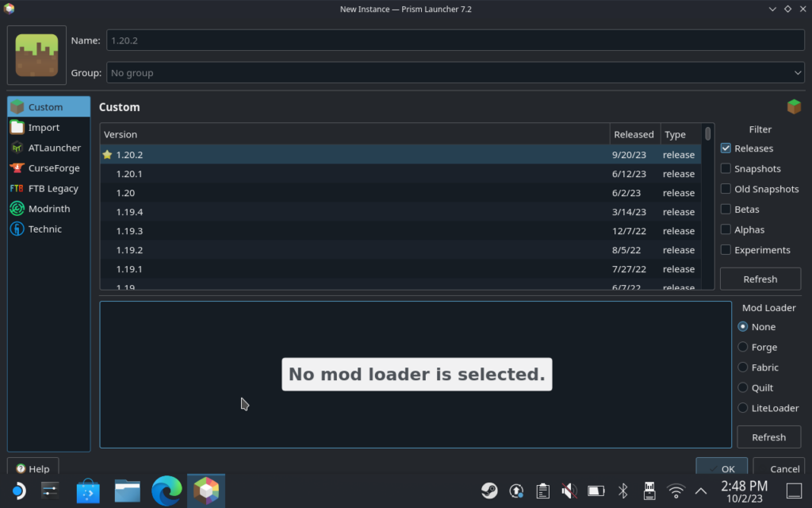Click the grass block instance icon

coord(36,55)
